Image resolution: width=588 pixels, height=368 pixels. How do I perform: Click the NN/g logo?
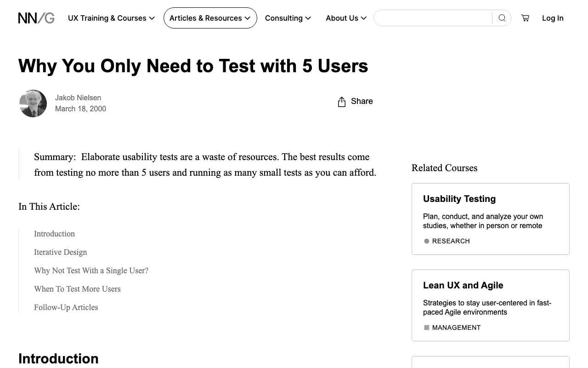36,18
